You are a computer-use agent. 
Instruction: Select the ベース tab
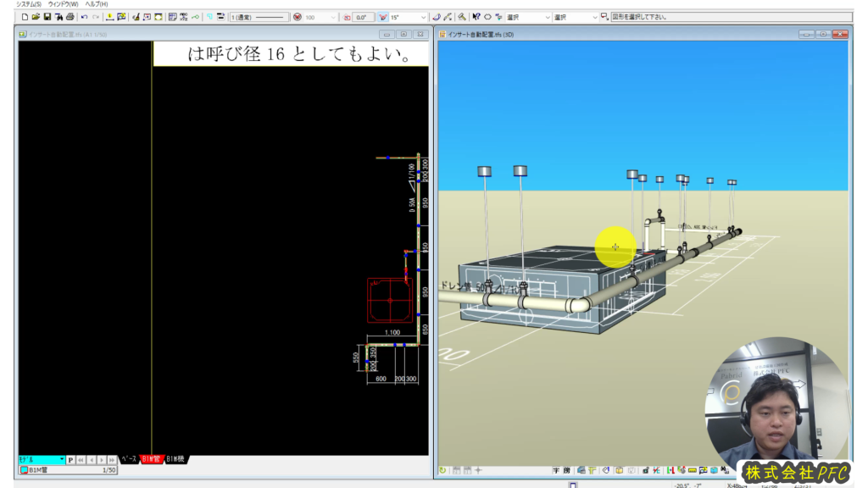pos(128,459)
